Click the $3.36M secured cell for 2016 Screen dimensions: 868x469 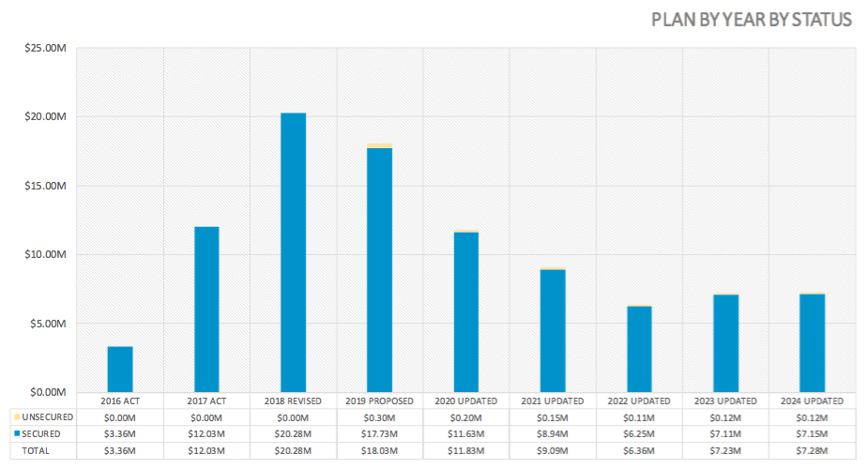point(119,434)
